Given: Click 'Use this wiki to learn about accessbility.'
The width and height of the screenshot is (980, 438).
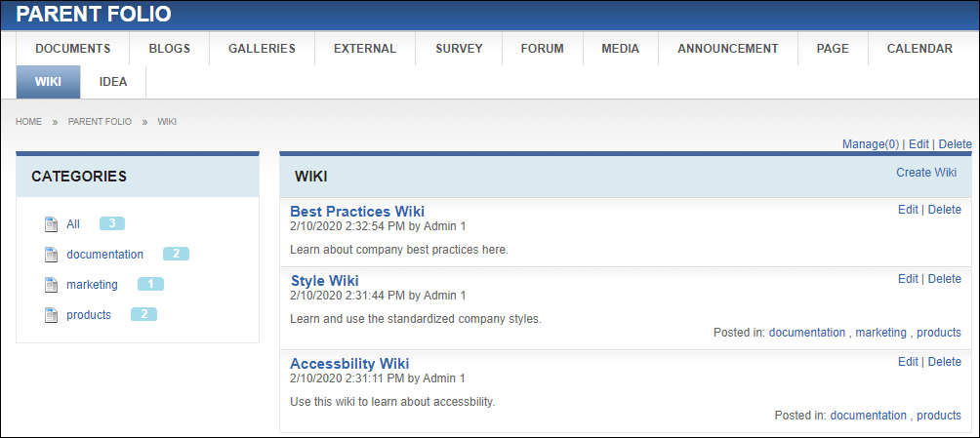Looking at the screenshot, I should click(x=392, y=402).
